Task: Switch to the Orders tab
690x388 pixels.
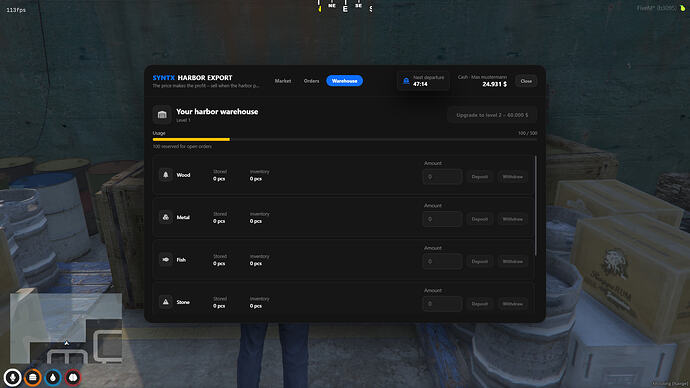Action: pos(311,81)
